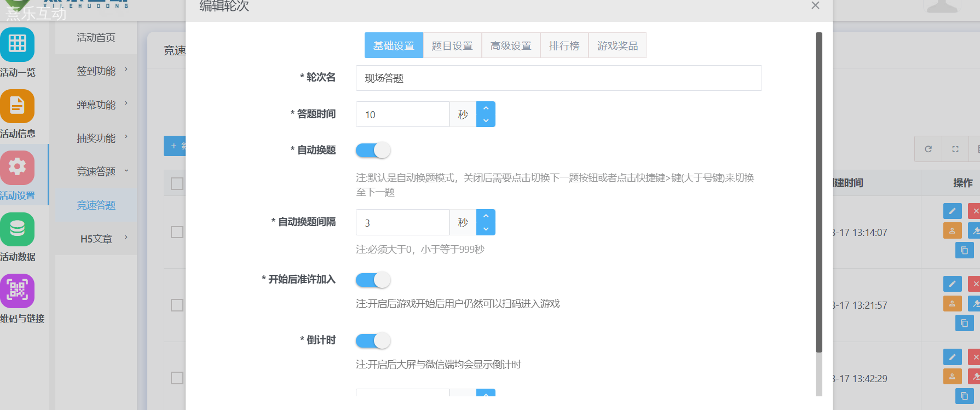Expand the 签到功能 menu
The width and height of the screenshot is (980, 410).
click(96, 71)
